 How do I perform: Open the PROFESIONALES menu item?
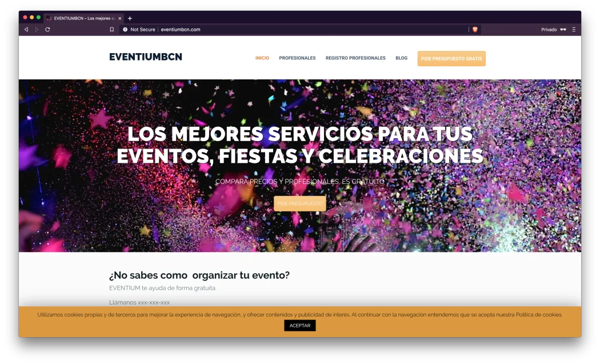coord(297,58)
